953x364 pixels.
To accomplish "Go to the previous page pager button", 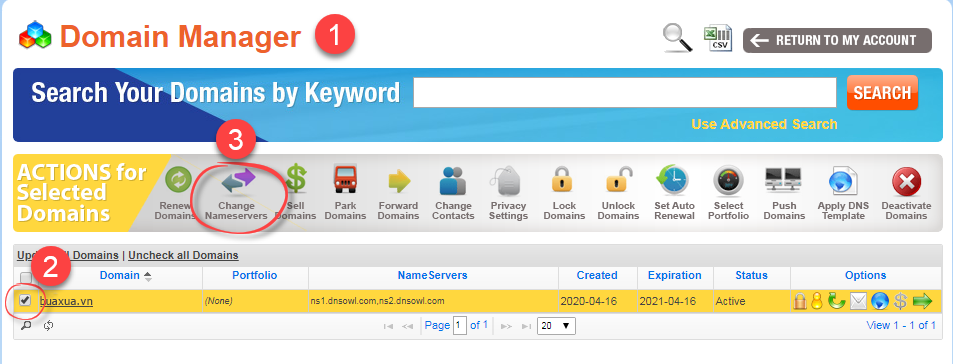I will [x=407, y=326].
